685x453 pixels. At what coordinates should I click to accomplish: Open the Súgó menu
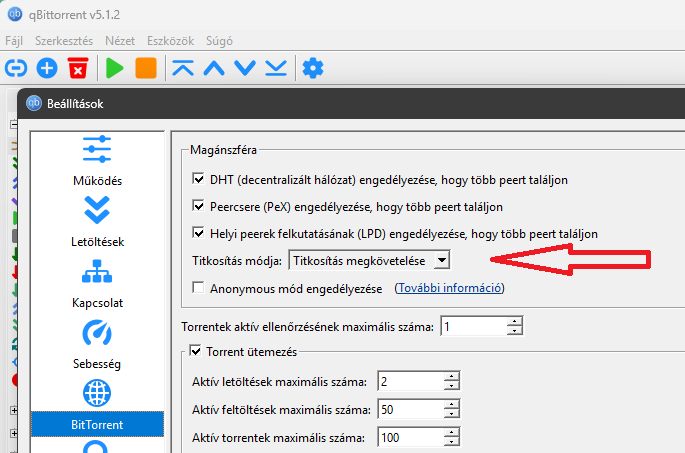219,41
